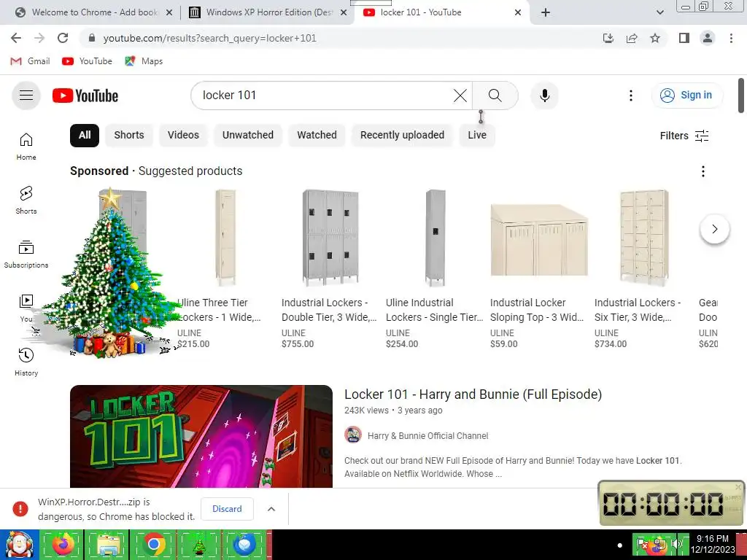Switch to the Welcome to Chrome tab
747x560 pixels.
point(95,12)
